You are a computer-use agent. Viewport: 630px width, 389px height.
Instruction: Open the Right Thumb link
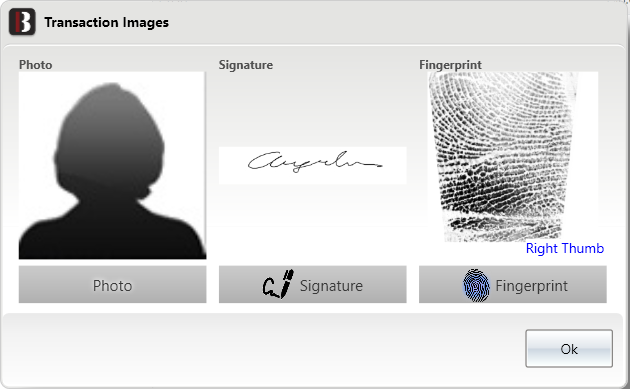565,248
